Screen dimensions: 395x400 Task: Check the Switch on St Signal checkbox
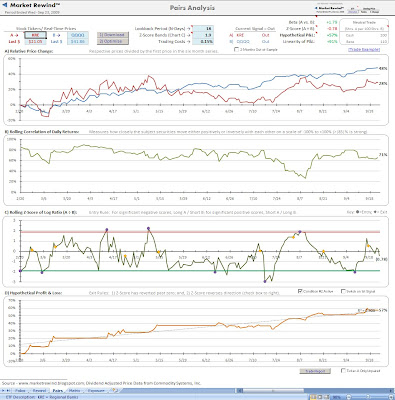pos(343,291)
